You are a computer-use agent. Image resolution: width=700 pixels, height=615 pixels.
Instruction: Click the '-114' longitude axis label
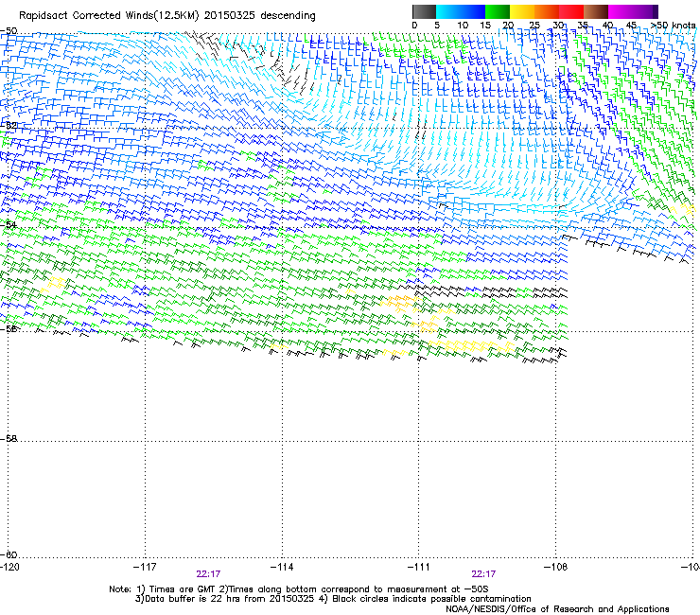[282, 567]
